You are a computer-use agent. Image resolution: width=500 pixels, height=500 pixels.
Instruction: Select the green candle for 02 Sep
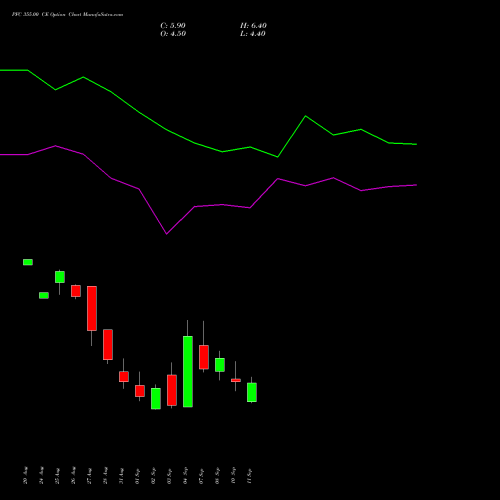(156, 398)
